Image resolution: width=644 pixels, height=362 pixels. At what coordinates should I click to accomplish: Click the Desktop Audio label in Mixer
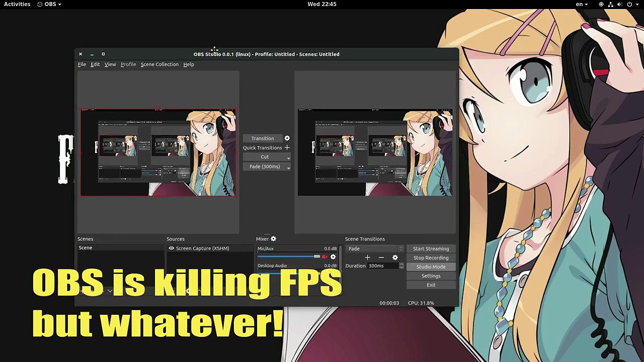click(x=272, y=265)
